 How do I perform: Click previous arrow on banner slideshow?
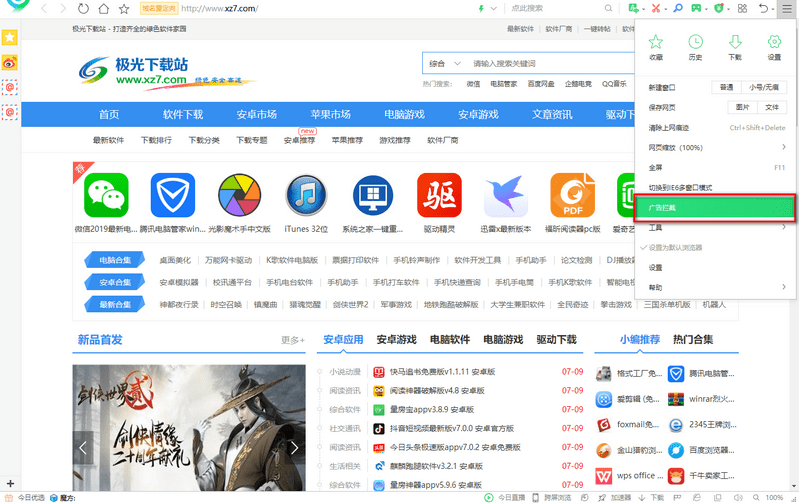[83, 448]
